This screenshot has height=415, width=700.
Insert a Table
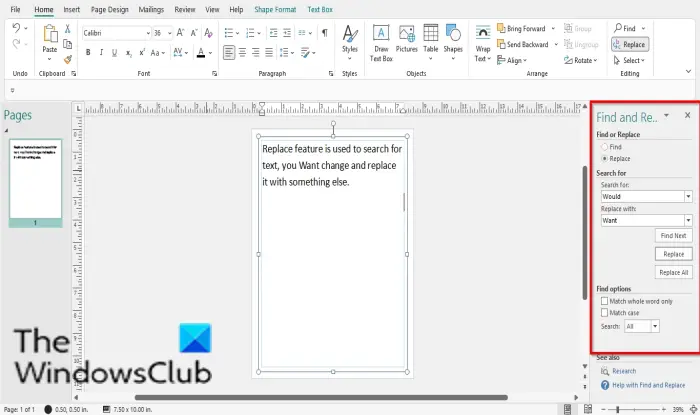point(430,42)
